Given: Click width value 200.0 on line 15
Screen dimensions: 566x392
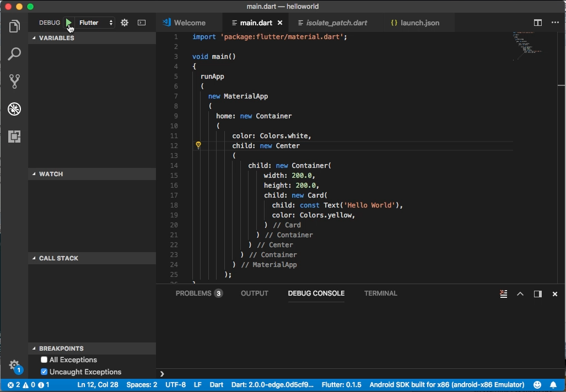Looking at the screenshot, I should [x=302, y=175].
